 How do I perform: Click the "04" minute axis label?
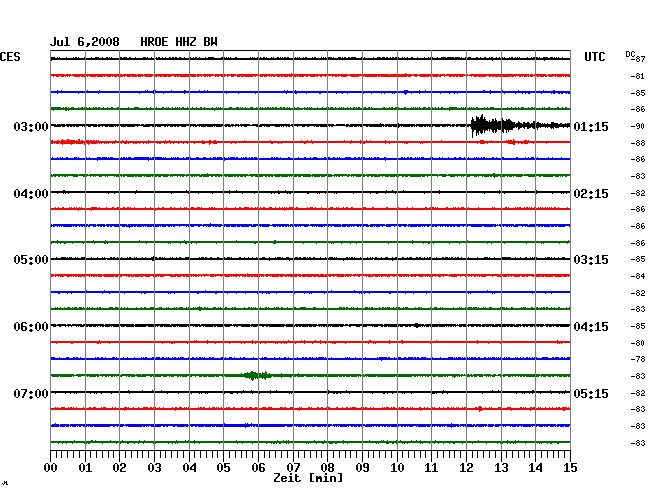tap(189, 468)
